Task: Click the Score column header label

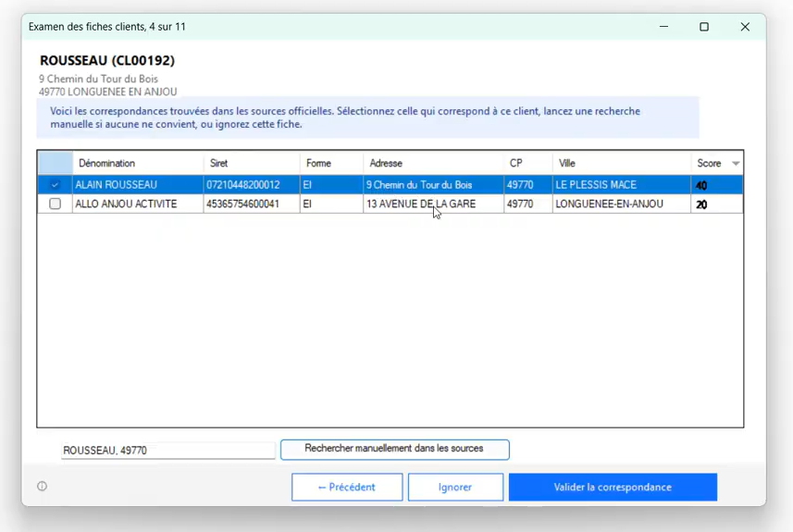Action: (x=709, y=164)
